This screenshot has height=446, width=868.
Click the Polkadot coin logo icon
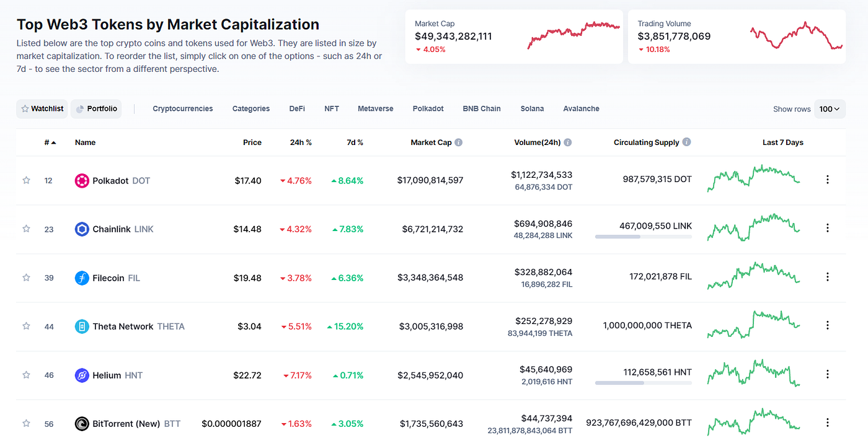click(82, 181)
